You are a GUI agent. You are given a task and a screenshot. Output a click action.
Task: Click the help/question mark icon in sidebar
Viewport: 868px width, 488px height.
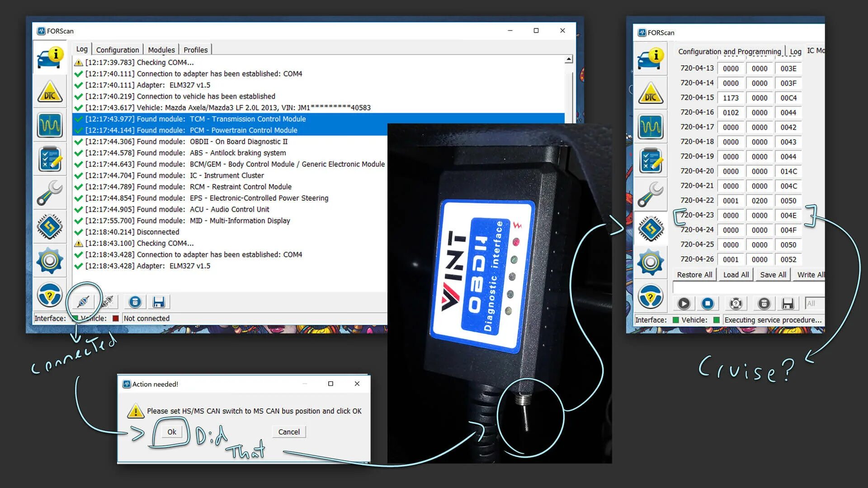[50, 296]
